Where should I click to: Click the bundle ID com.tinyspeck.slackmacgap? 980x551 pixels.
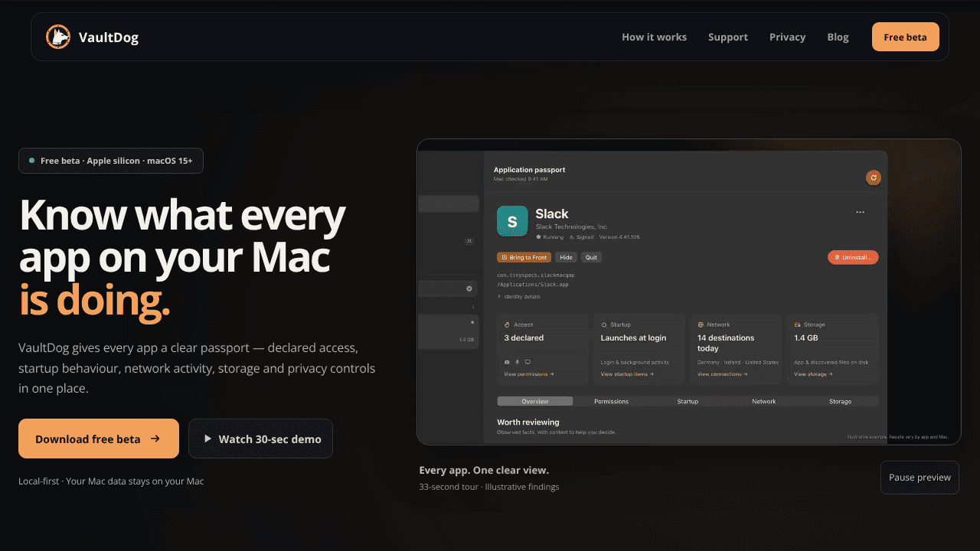pos(536,275)
